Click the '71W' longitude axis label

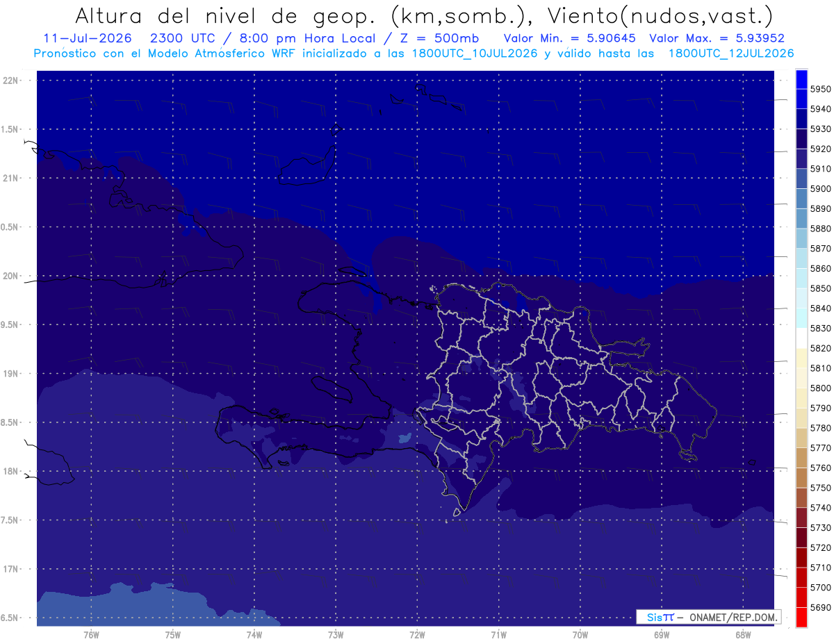(x=498, y=635)
